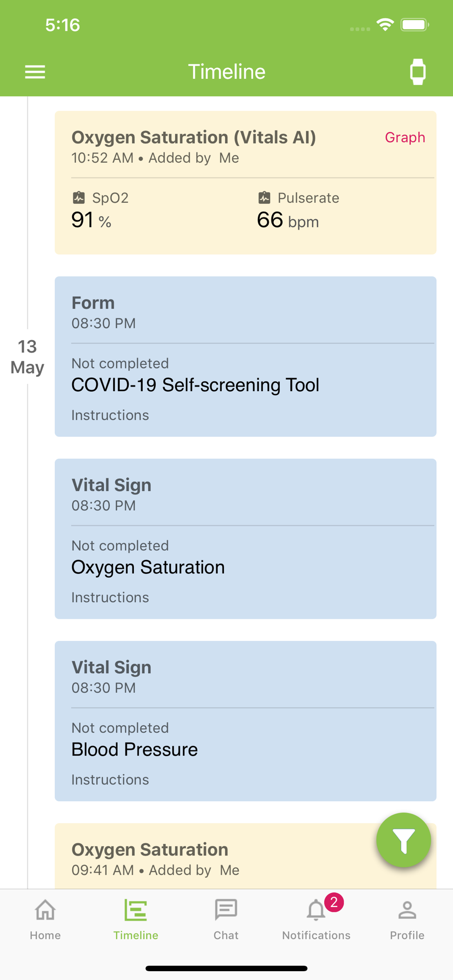The width and height of the screenshot is (453, 980).
Task: Open the hamburger menu
Action: 35,72
